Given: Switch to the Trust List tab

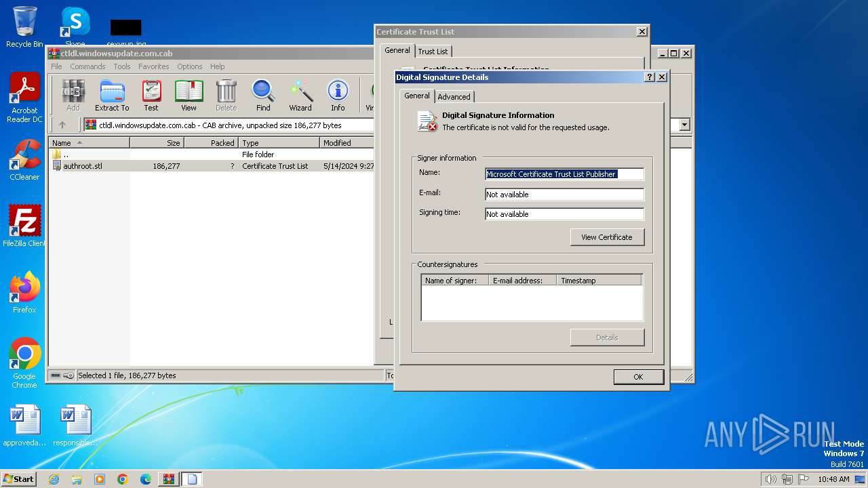Looking at the screenshot, I should [433, 52].
